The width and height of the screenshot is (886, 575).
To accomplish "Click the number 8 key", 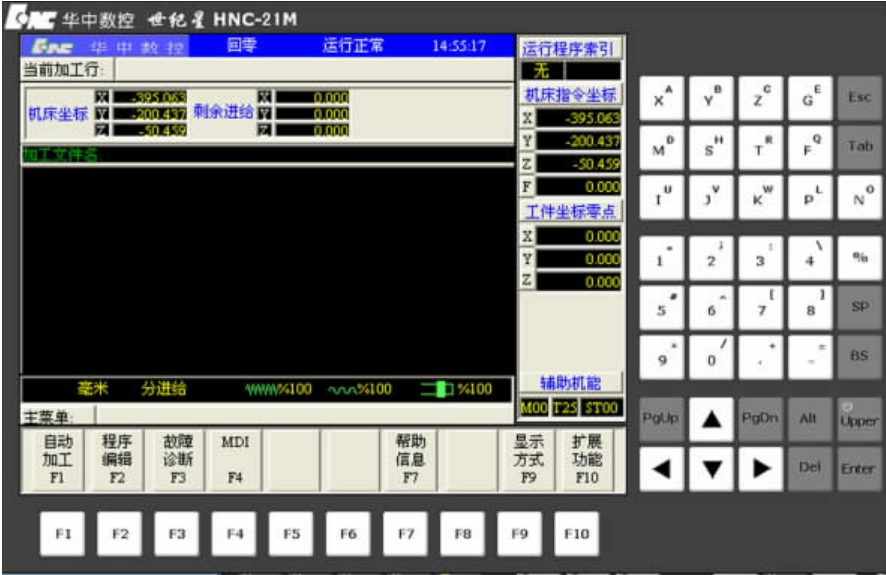I will (x=810, y=308).
